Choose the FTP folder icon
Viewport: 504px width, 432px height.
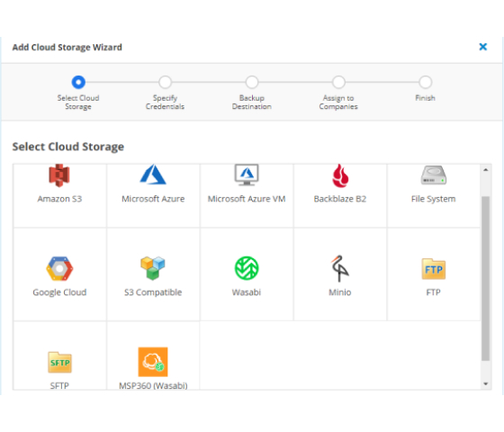tap(434, 269)
